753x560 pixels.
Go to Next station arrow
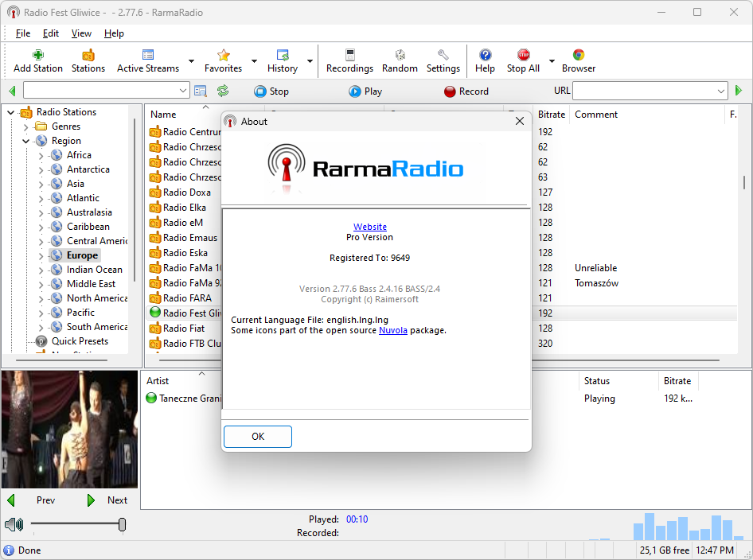[x=91, y=500]
